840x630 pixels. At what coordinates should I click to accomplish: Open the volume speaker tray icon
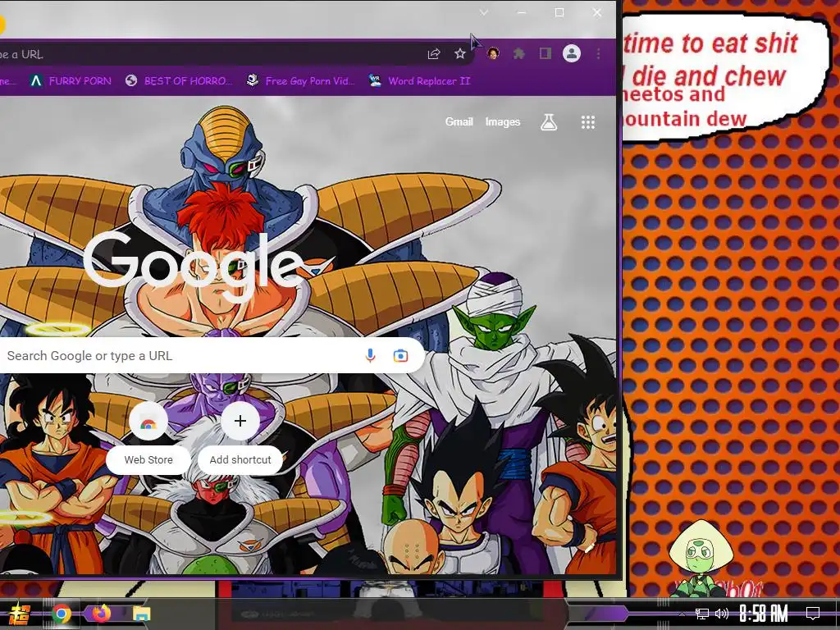tap(722, 614)
